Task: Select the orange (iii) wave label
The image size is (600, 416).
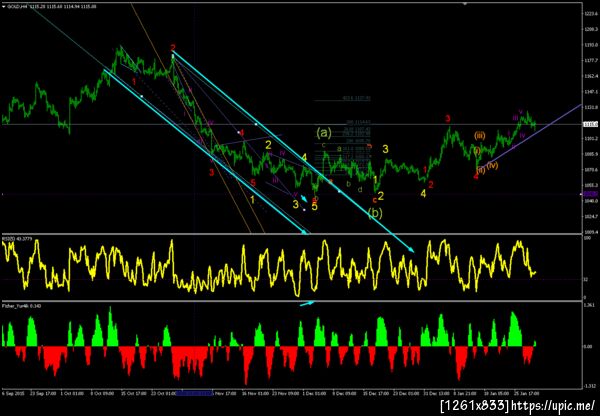Action: 479,135
